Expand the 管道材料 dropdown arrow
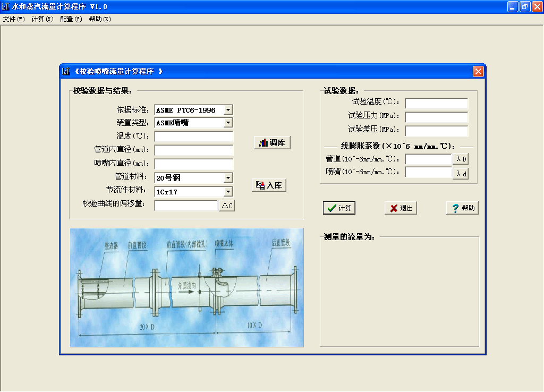The height and width of the screenshot is (392, 544). 228,178
